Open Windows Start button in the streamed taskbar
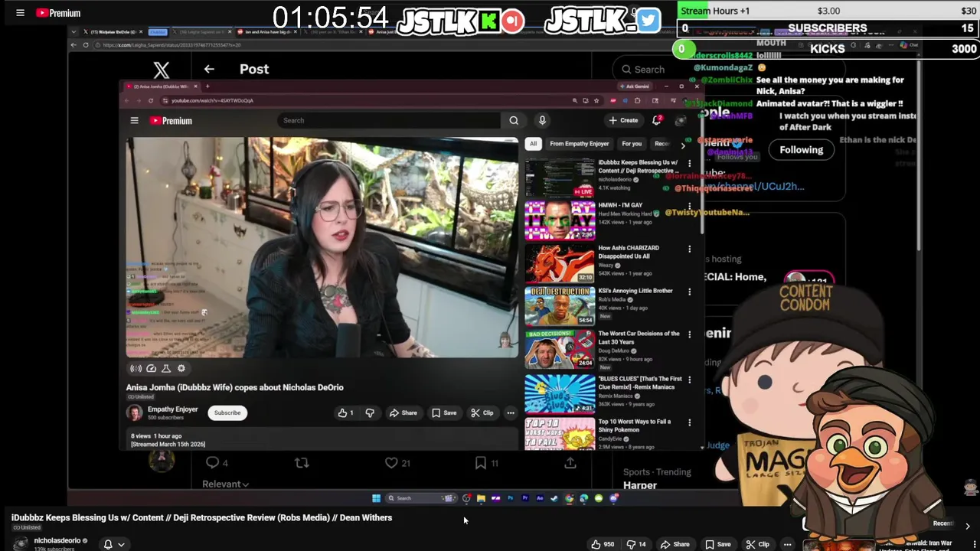Image resolution: width=980 pixels, height=551 pixels. point(376,498)
